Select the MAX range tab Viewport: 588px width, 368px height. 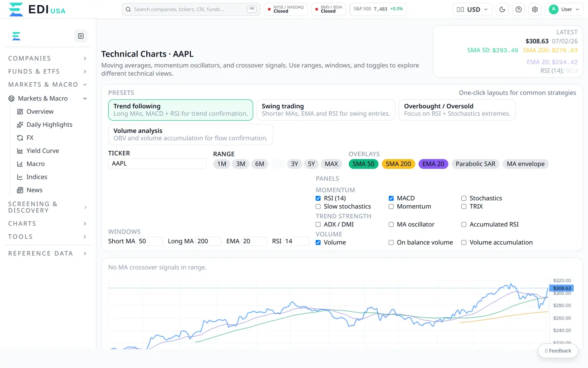(332, 164)
